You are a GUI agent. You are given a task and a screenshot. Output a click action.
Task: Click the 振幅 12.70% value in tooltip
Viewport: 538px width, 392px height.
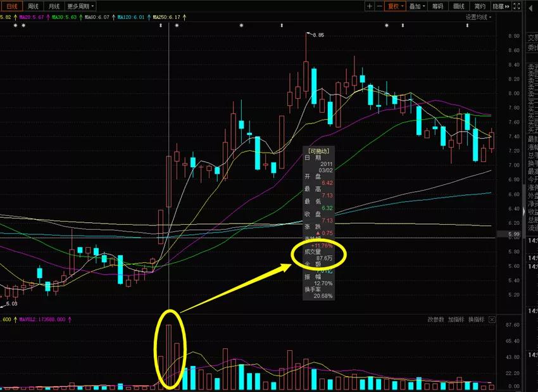click(x=323, y=283)
